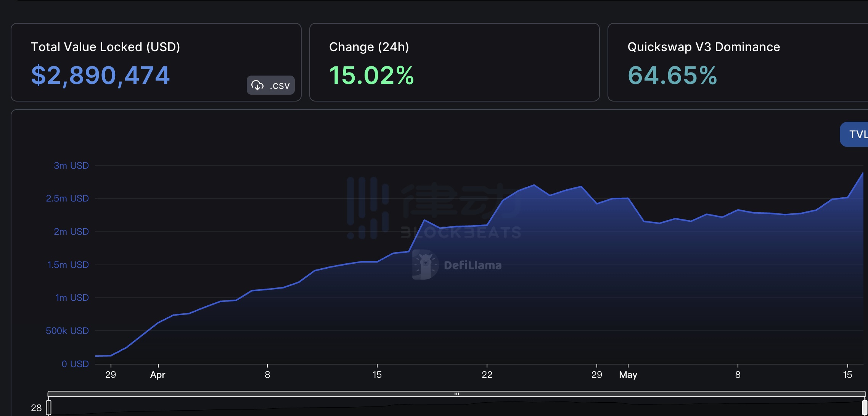The width and height of the screenshot is (868, 416).
Task: Click the 22 date label on the x-axis
Action: [x=487, y=374]
